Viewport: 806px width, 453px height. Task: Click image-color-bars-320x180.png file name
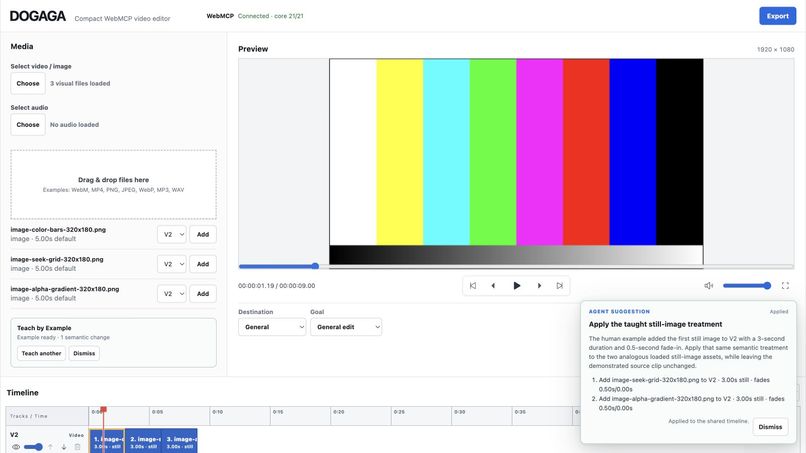(x=58, y=230)
